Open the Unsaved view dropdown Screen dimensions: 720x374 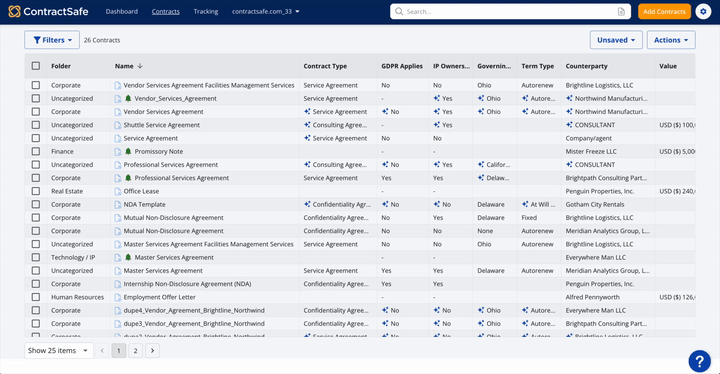[616, 40]
